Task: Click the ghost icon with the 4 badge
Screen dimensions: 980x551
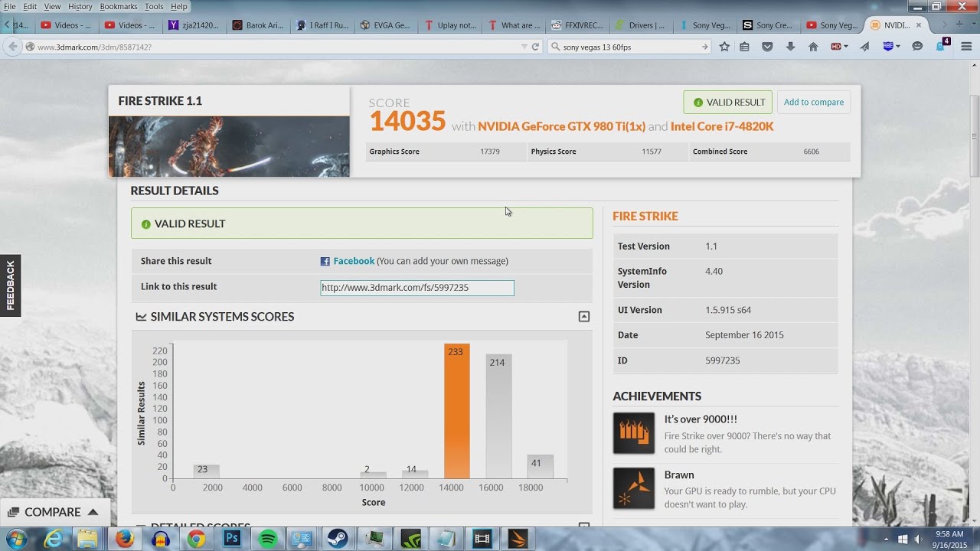Action: tap(942, 45)
